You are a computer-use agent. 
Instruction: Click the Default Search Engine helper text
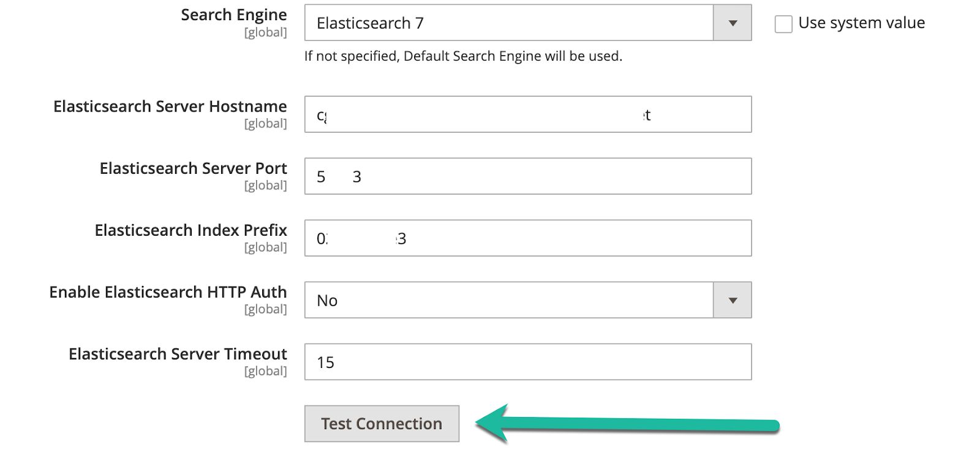click(462, 56)
